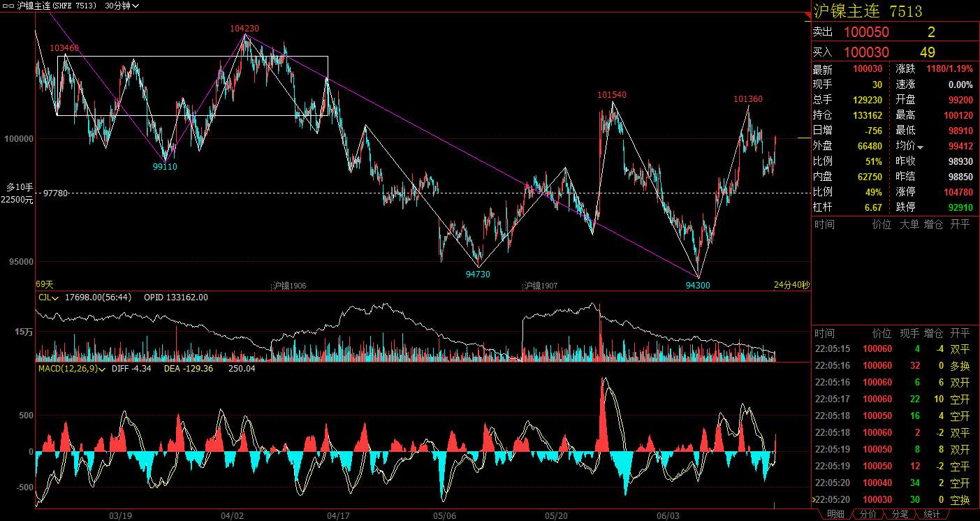The width and height of the screenshot is (980, 521).
Task: Select the 94300 low price label
Action: 699,285
